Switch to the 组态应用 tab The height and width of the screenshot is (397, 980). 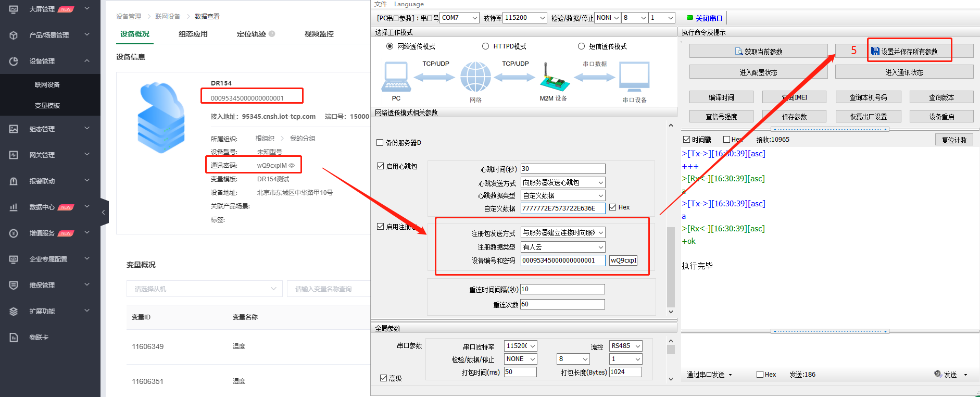(193, 34)
